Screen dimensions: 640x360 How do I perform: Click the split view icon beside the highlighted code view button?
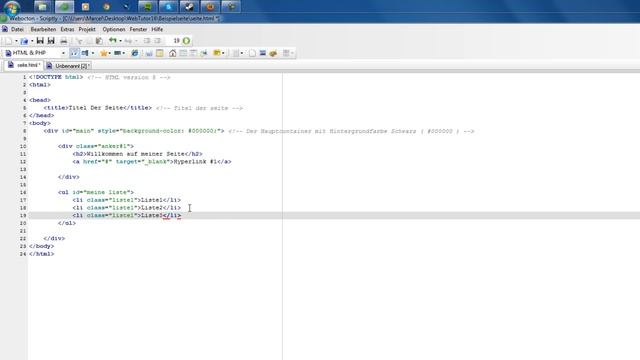[x=85, y=53]
